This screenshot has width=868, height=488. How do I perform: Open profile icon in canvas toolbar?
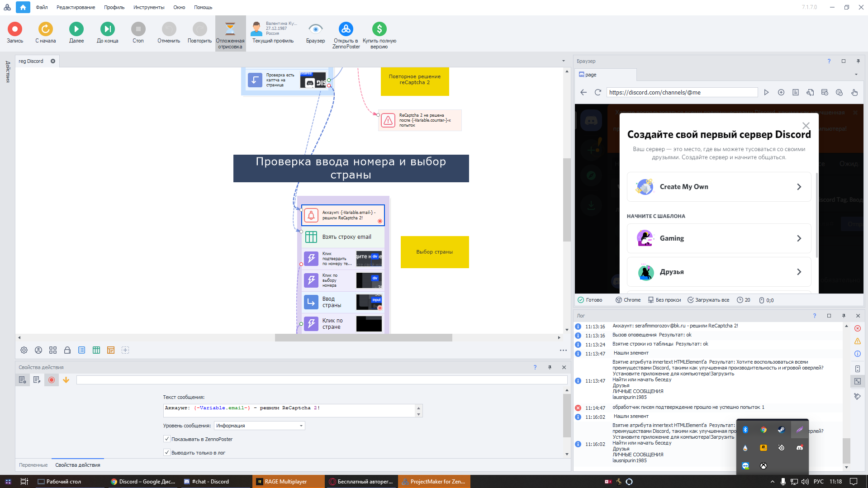point(38,350)
